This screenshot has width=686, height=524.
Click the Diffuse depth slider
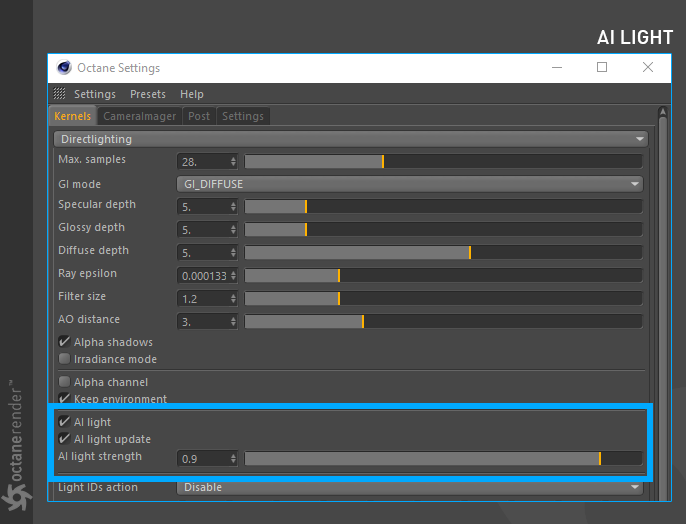tap(443, 252)
